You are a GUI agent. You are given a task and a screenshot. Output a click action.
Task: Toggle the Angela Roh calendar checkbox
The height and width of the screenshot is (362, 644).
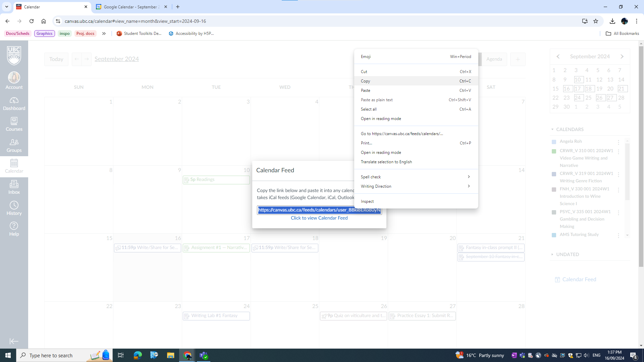tap(554, 142)
